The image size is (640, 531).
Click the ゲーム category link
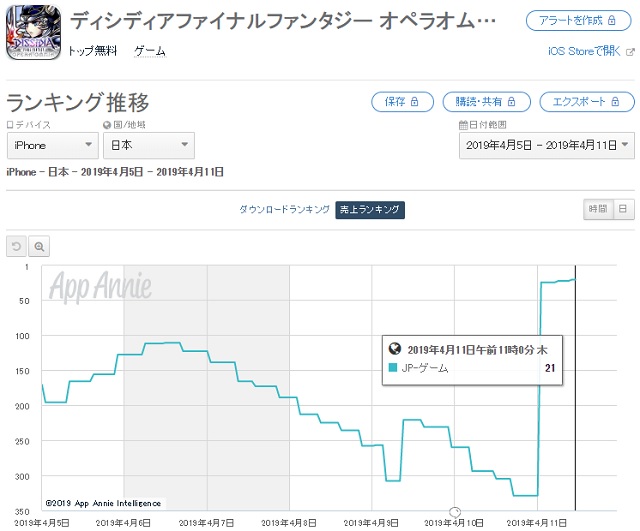pos(150,51)
